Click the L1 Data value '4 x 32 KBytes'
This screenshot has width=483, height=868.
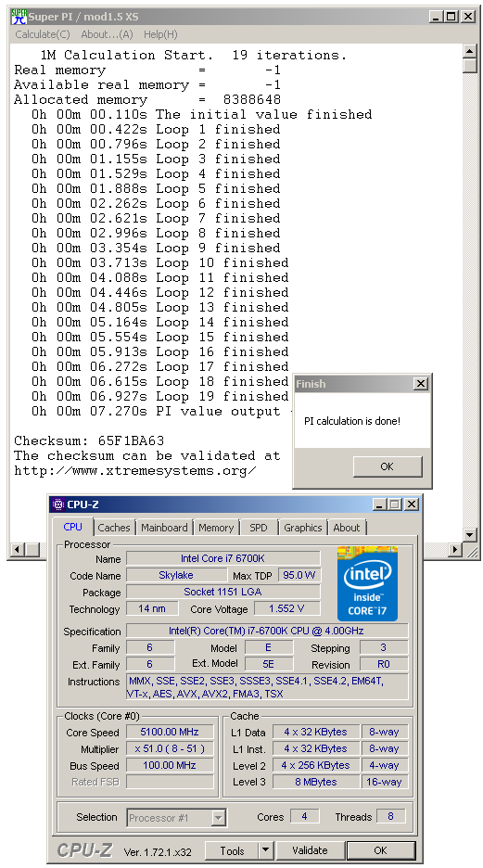click(316, 732)
